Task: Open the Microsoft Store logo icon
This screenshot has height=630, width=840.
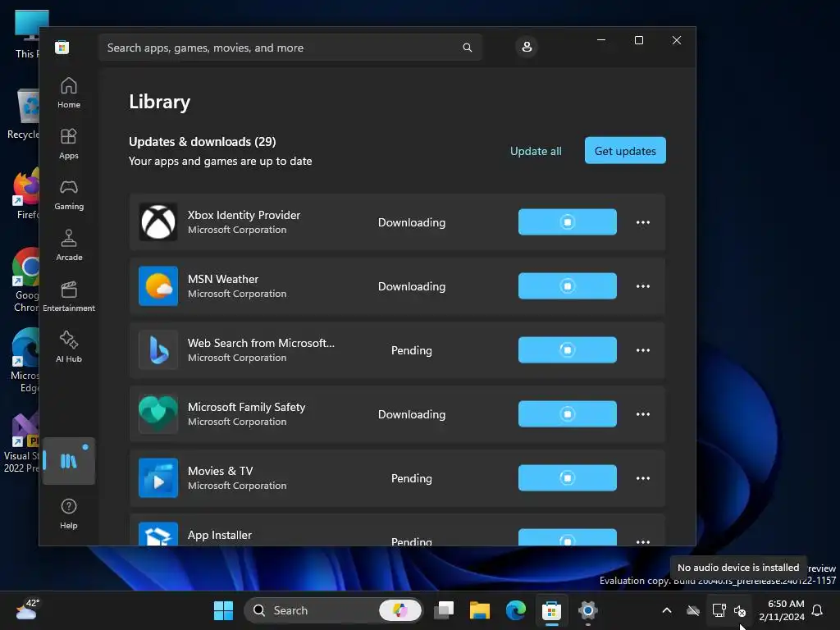Action: pyautogui.click(x=62, y=47)
